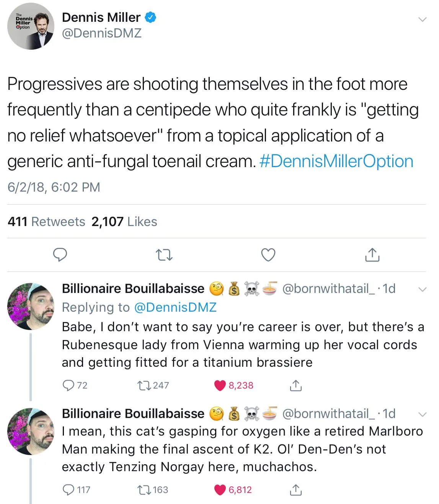This screenshot has width=439, height=504.
Task: Reply to the titanium brassiere tweet
Action: coord(68,385)
